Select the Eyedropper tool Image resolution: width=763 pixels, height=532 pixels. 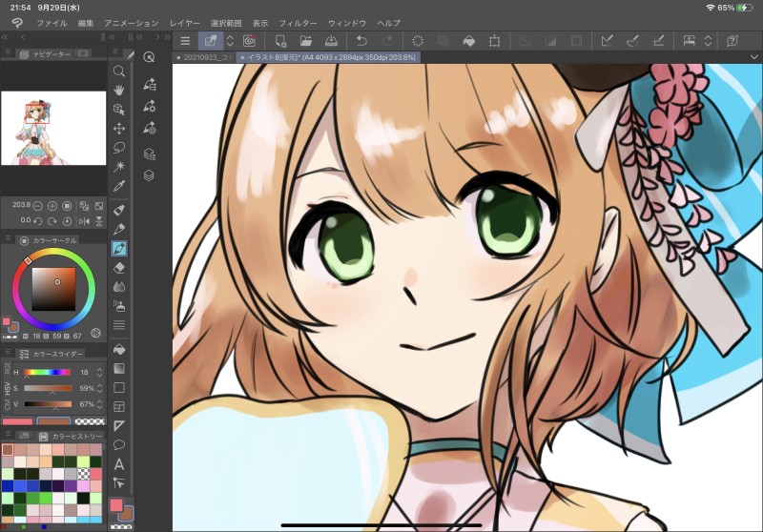tap(118, 185)
